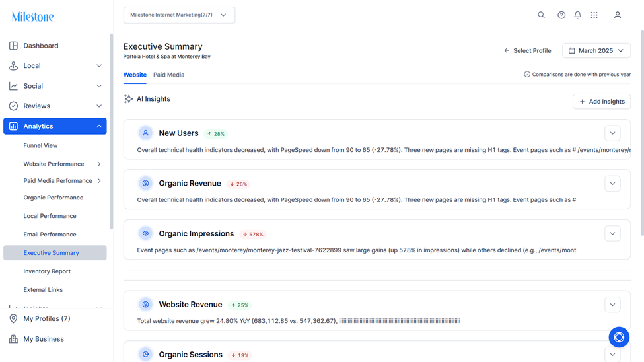Open the notifications bell
The height and width of the screenshot is (362, 644).
[x=577, y=15]
